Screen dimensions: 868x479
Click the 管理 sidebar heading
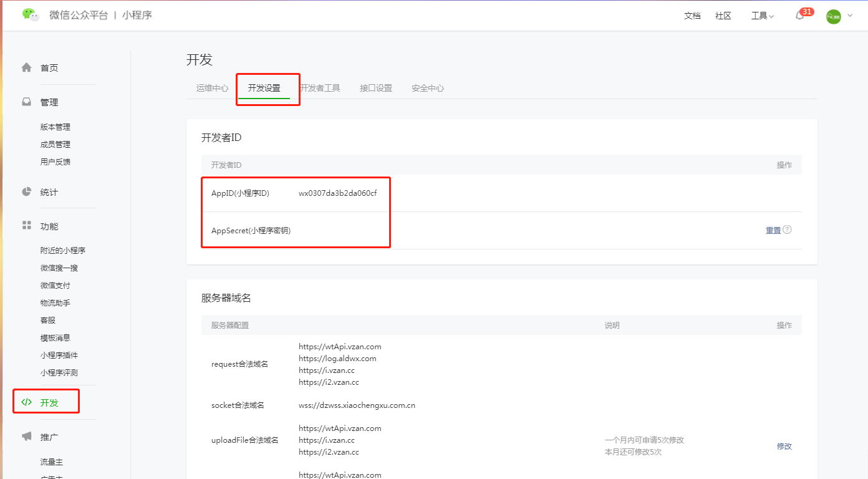[x=49, y=102]
